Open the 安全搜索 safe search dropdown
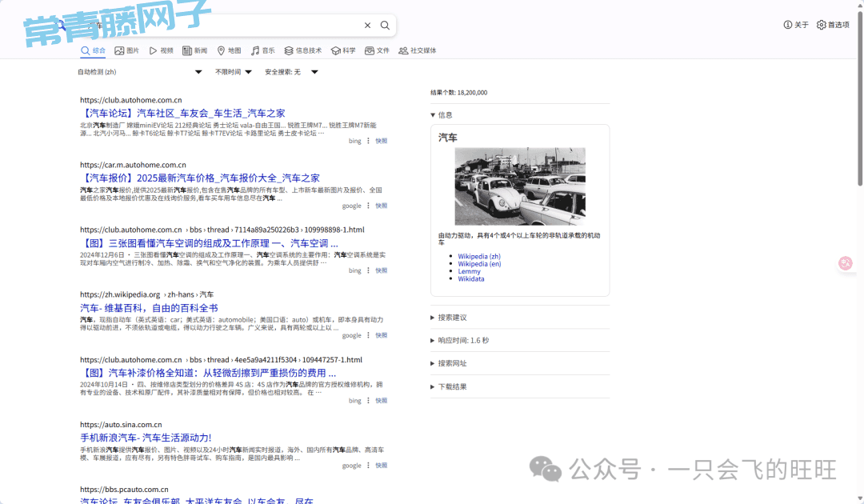The height and width of the screenshot is (504, 864). [x=291, y=72]
